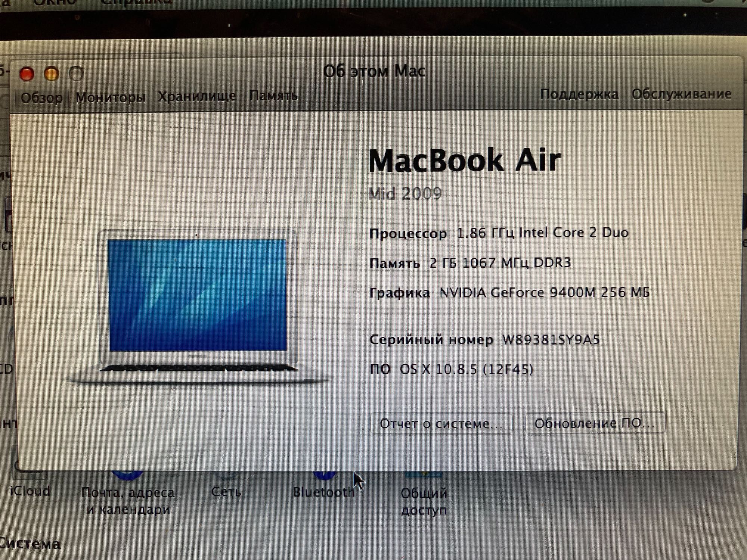Click the Mid 2009 model text
This screenshot has width=747, height=560.
tap(405, 193)
